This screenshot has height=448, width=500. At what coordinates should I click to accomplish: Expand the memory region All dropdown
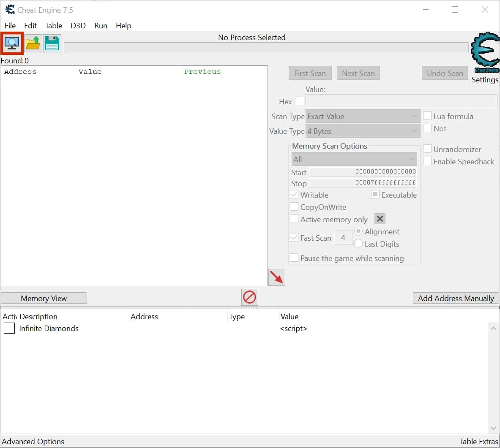pos(354,159)
